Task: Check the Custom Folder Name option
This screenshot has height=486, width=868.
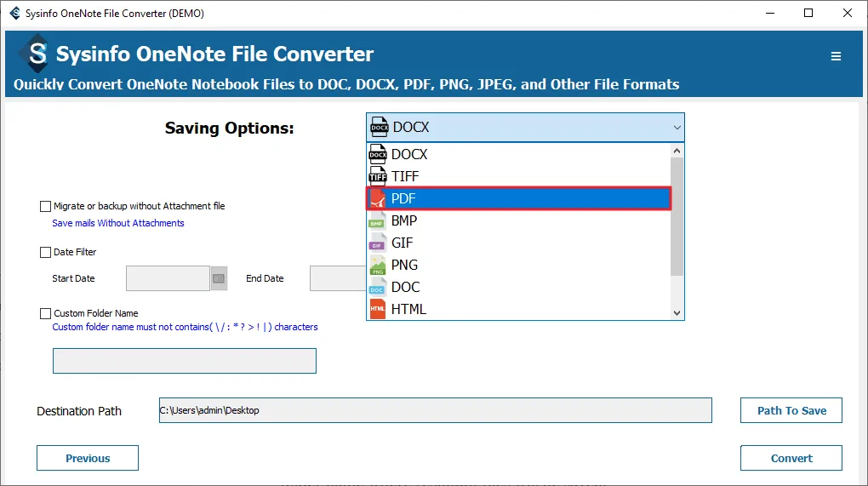Action: [46, 313]
